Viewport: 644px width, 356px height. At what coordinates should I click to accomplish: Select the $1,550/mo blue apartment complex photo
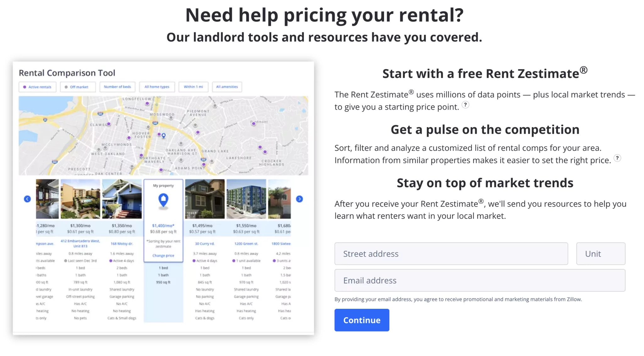[x=246, y=199]
